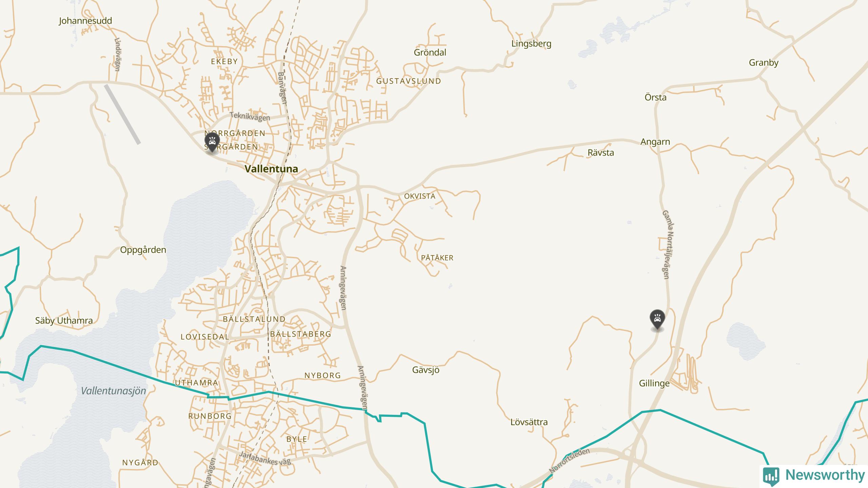This screenshot has height=488, width=868.
Task: Select the Granby place label
Action: tap(764, 63)
